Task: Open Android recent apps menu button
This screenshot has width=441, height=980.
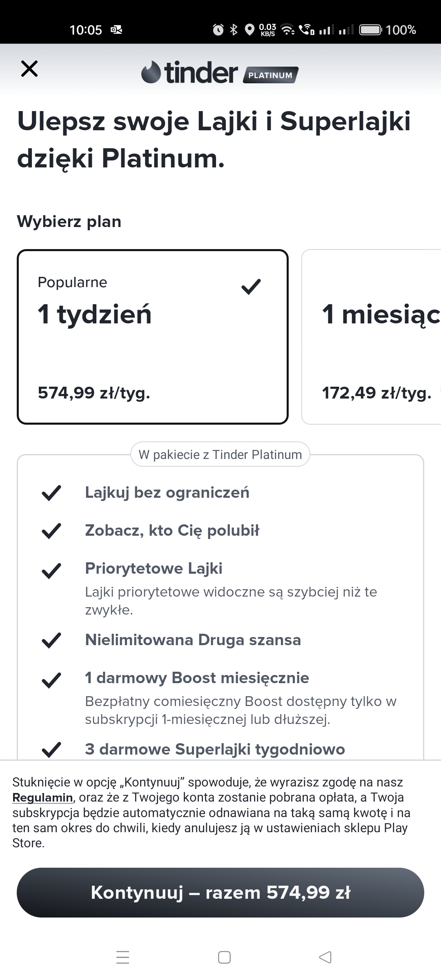Action: 122,957
